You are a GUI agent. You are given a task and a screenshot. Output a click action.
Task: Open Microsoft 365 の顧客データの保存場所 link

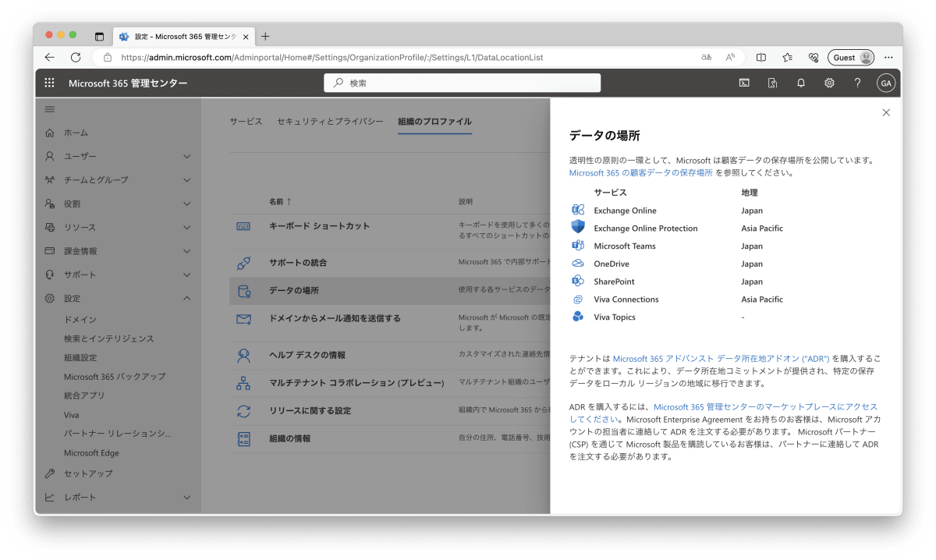(x=640, y=173)
